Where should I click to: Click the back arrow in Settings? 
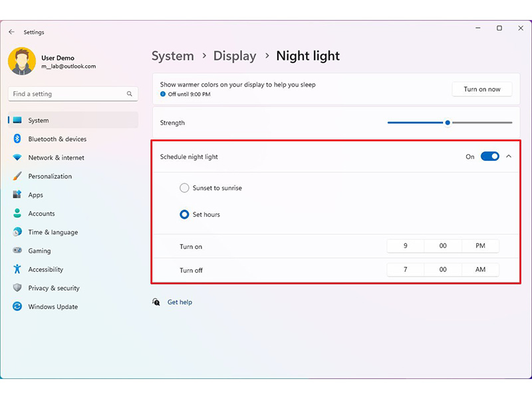click(11, 32)
